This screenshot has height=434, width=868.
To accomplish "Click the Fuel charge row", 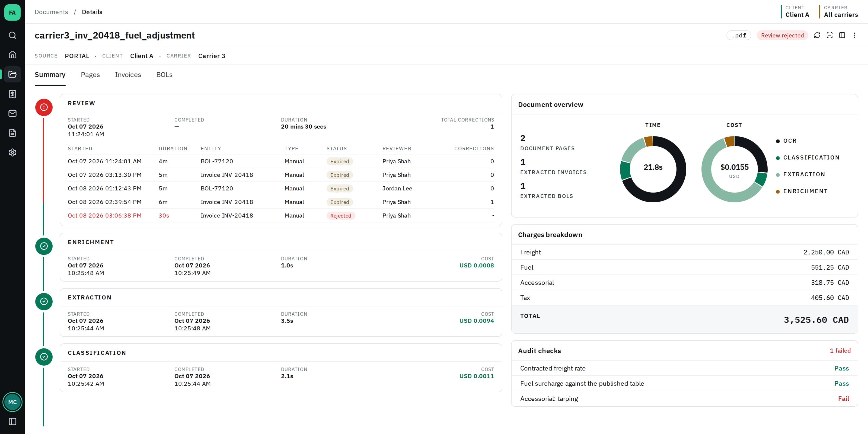I will (x=684, y=267).
